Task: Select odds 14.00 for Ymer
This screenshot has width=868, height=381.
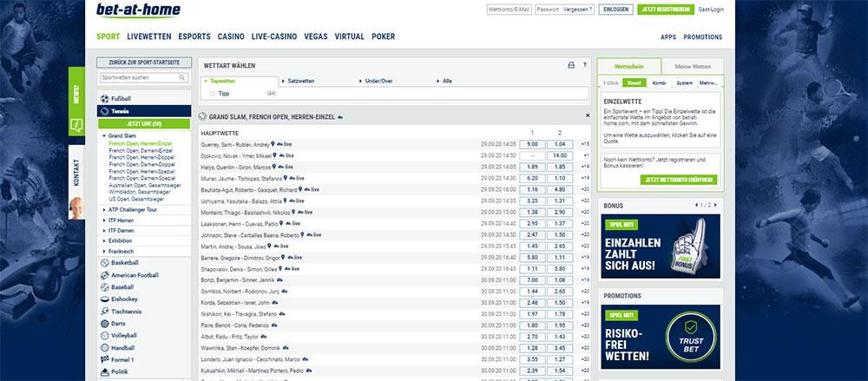Action: coord(560,155)
